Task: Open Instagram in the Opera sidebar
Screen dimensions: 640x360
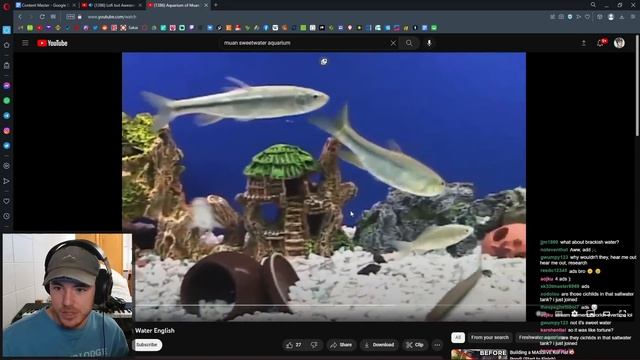Action: pyautogui.click(x=7, y=131)
